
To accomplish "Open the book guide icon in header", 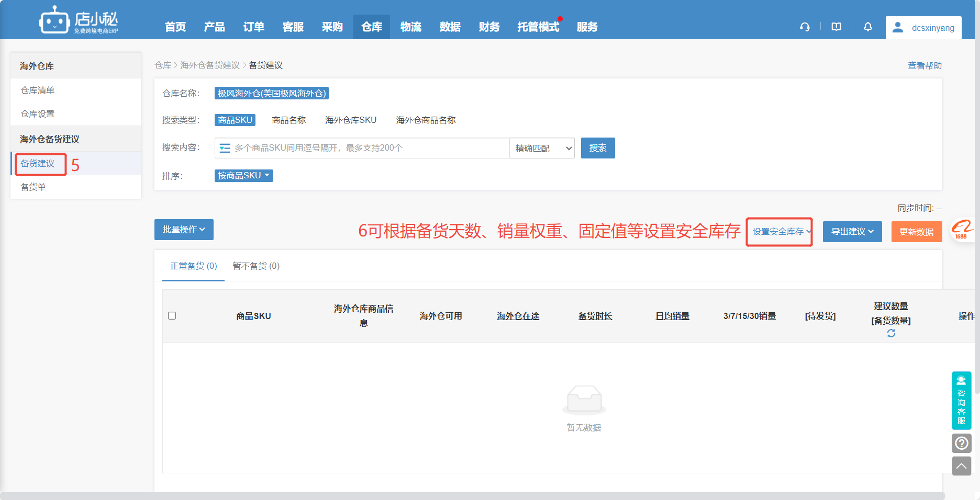I will [836, 27].
